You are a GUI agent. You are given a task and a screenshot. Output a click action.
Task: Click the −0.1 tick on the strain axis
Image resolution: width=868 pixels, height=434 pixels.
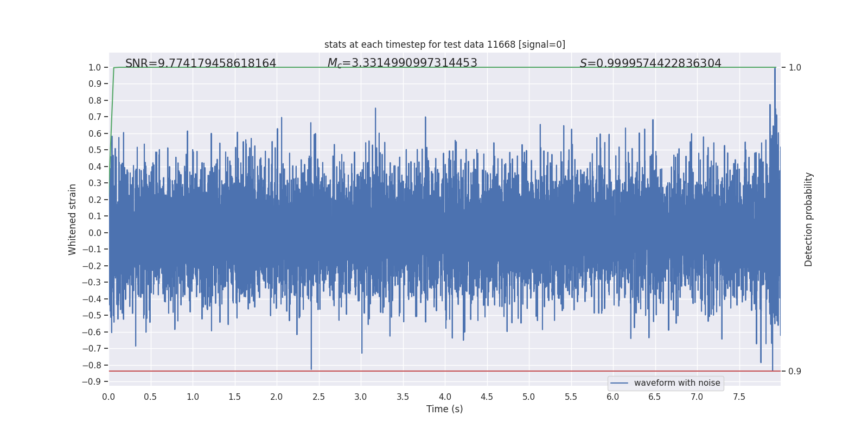[92, 249]
